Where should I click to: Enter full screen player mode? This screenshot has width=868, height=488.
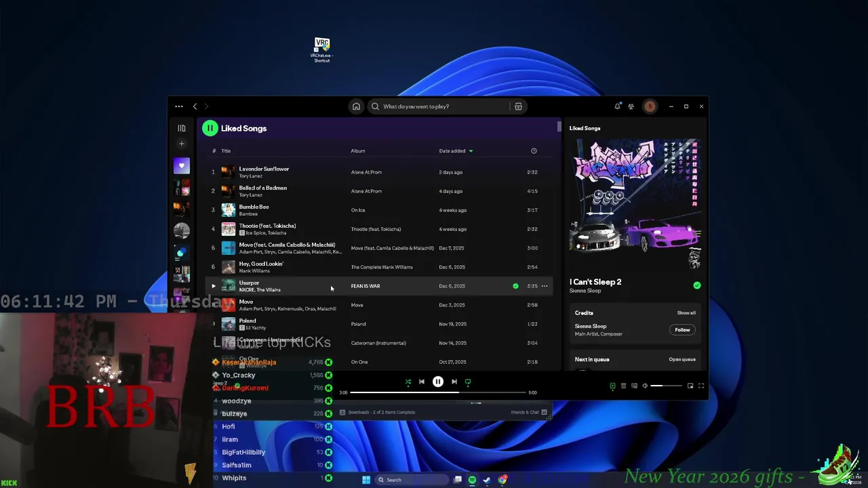[x=701, y=386]
